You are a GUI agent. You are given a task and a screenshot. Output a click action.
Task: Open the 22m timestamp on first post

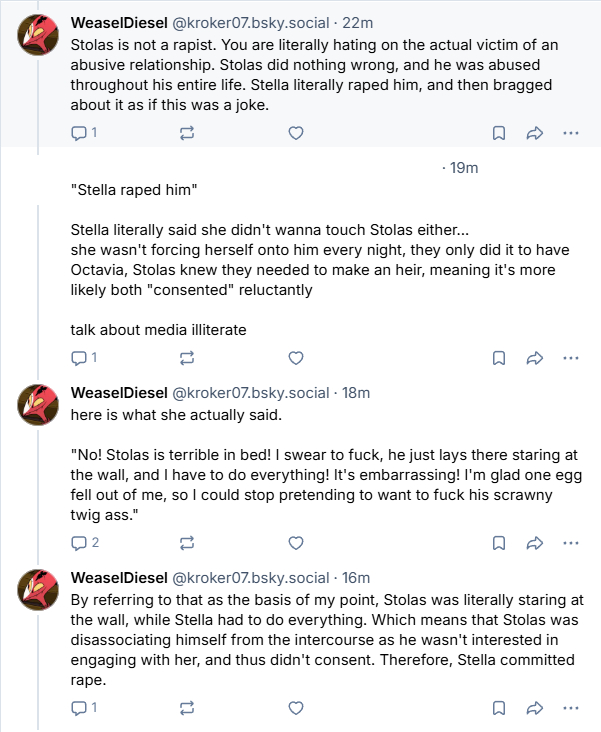tap(356, 22)
